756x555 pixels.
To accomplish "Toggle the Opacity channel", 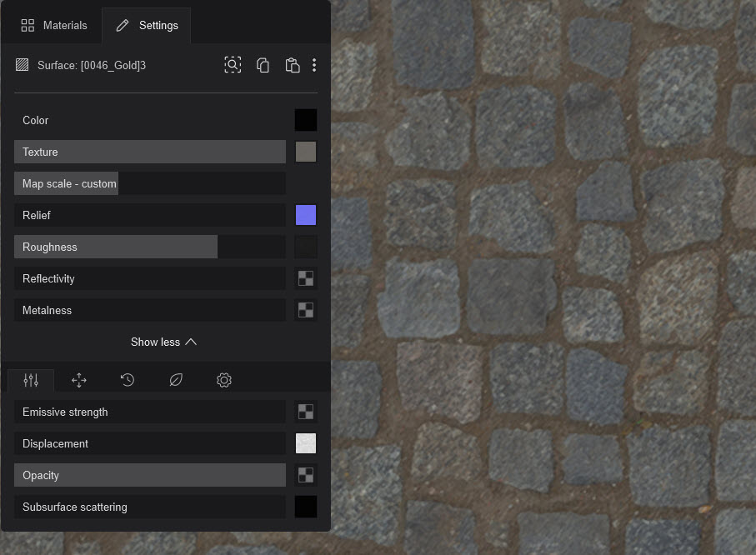I will (x=149, y=475).
